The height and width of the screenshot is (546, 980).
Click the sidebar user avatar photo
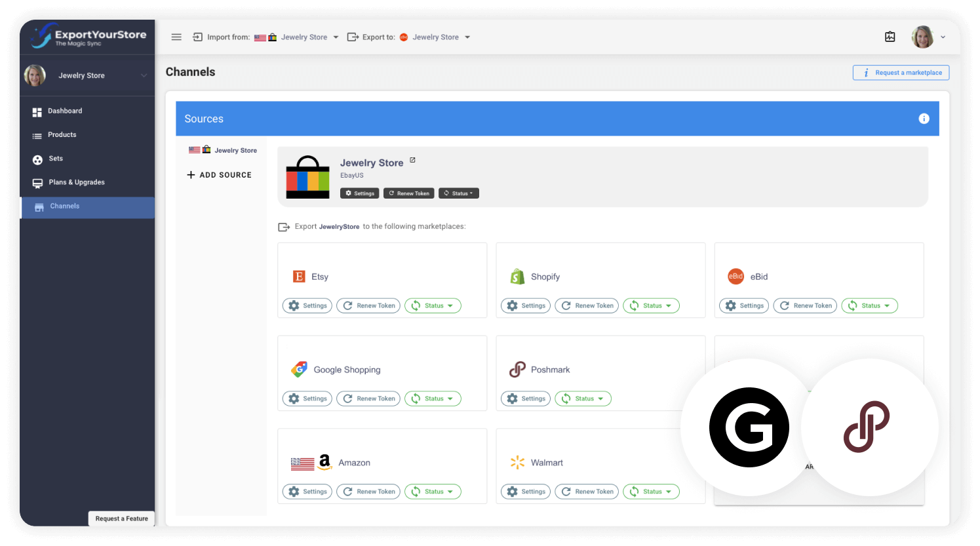click(35, 75)
